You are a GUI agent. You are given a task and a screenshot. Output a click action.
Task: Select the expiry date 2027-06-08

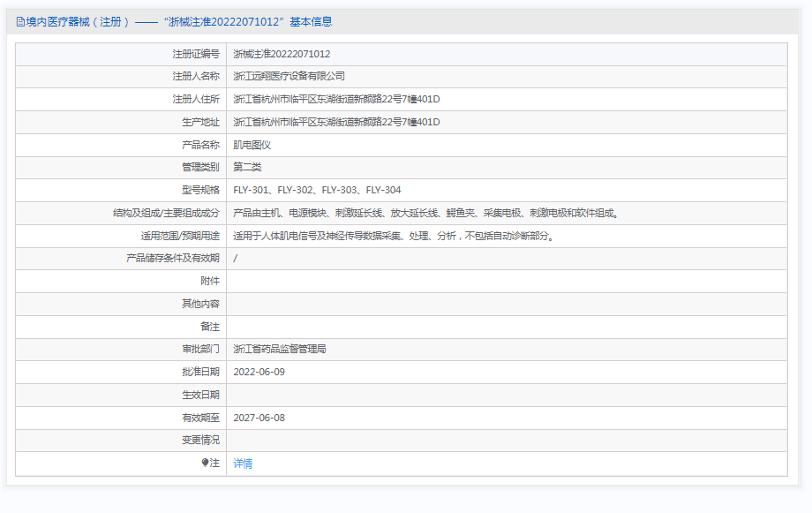259,418
